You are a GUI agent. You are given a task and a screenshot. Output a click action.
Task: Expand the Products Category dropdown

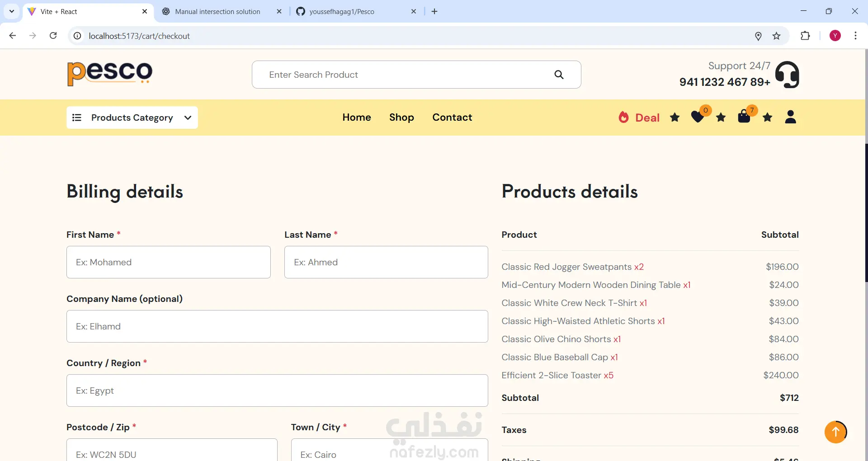[x=132, y=118]
